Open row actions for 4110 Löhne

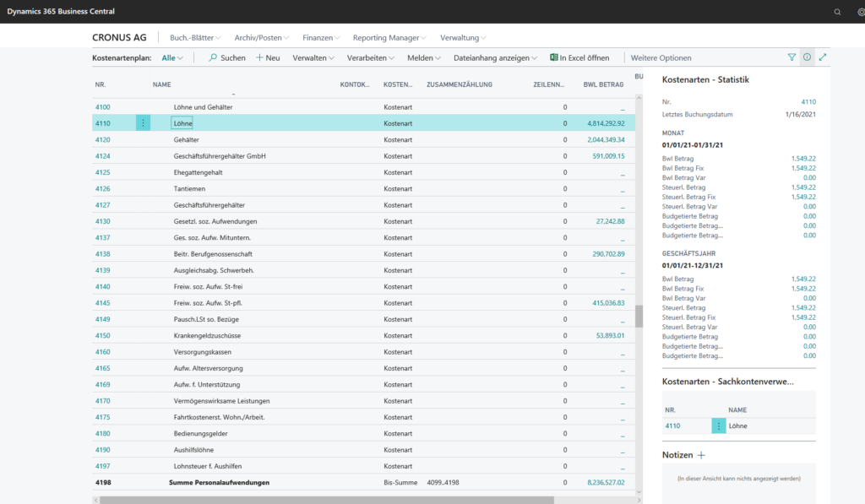pyautogui.click(x=143, y=123)
